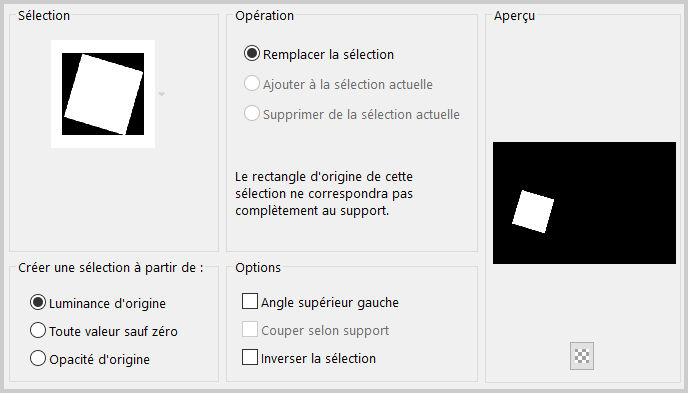
Task: Select the Opacité d'origine radio circle
Action: coord(38,358)
